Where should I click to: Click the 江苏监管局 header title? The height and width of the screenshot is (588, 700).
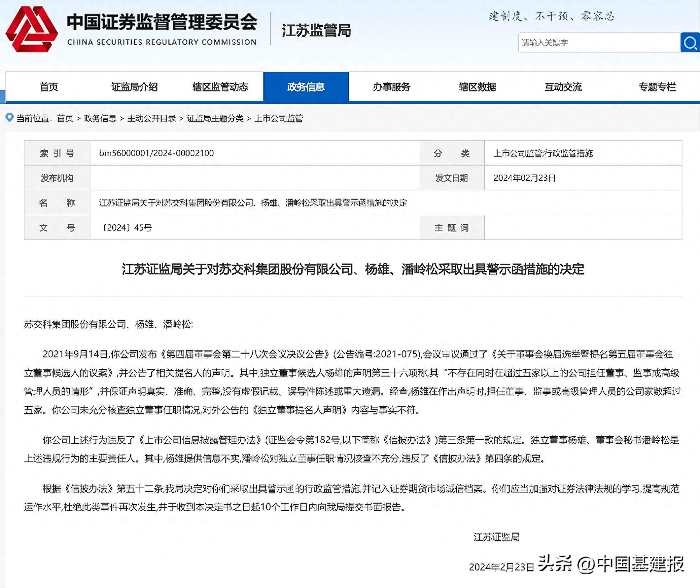click(x=316, y=31)
